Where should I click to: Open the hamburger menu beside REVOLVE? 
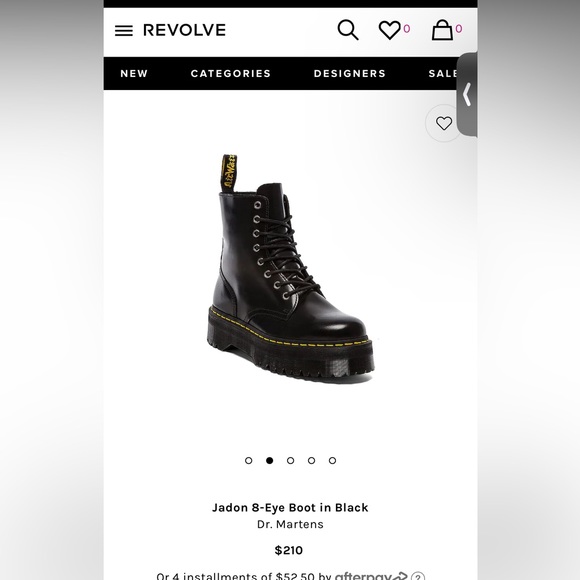pyautogui.click(x=124, y=30)
